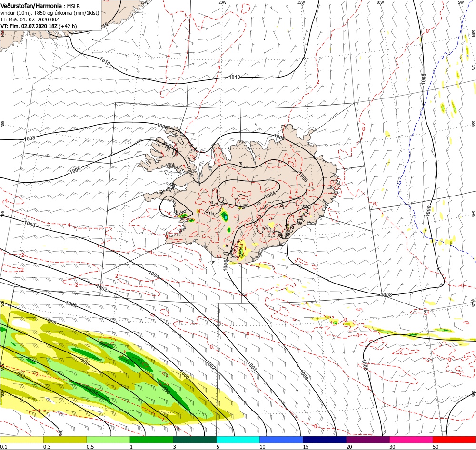Viewport: 476px width, 450px height.
Task: Click the '10W' longitude label
Action: tap(380, 2)
